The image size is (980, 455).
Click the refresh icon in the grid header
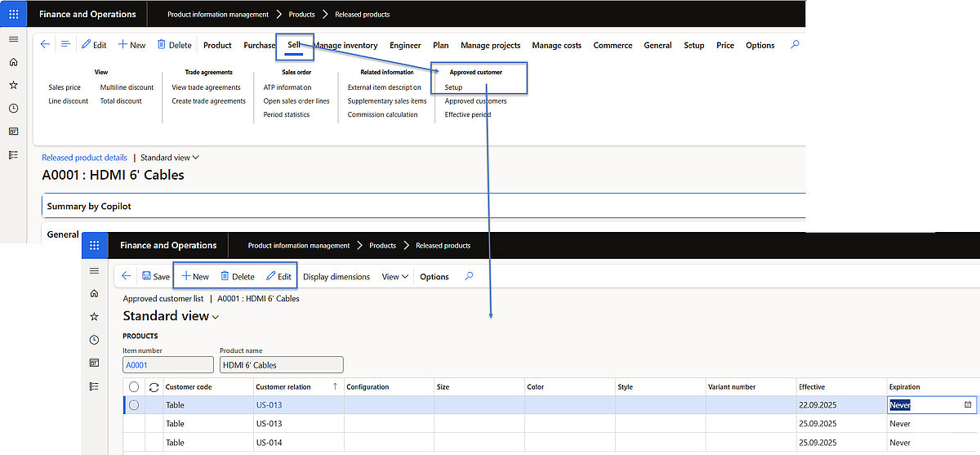[153, 387]
